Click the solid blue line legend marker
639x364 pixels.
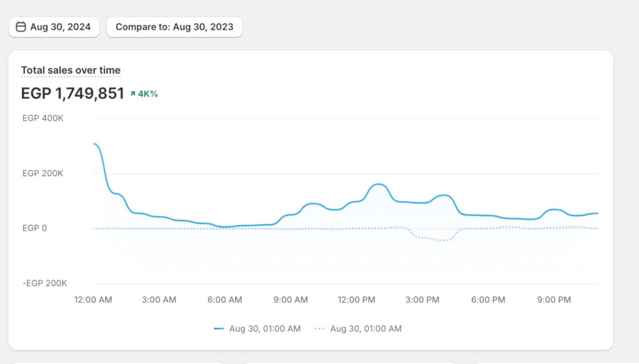(218, 328)
